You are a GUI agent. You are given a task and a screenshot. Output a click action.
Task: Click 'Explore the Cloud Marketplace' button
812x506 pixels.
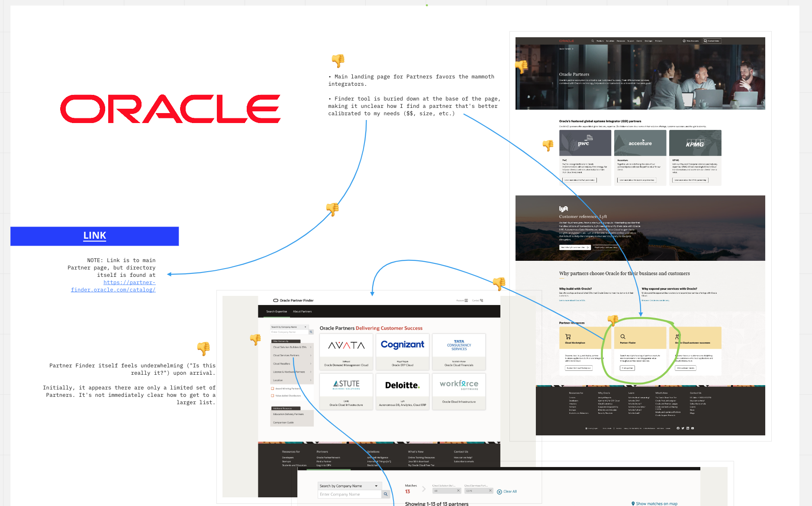(579, 368)
